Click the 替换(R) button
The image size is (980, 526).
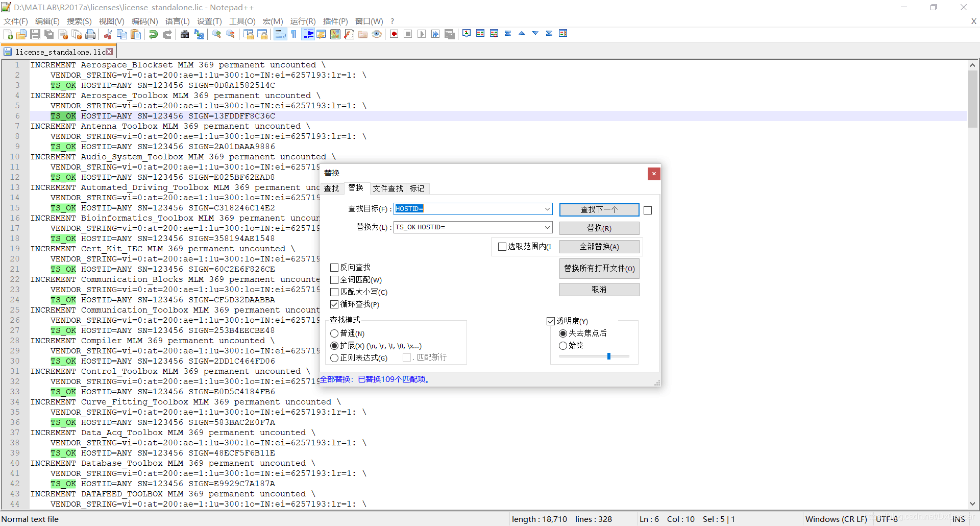[x=599, y=228]
